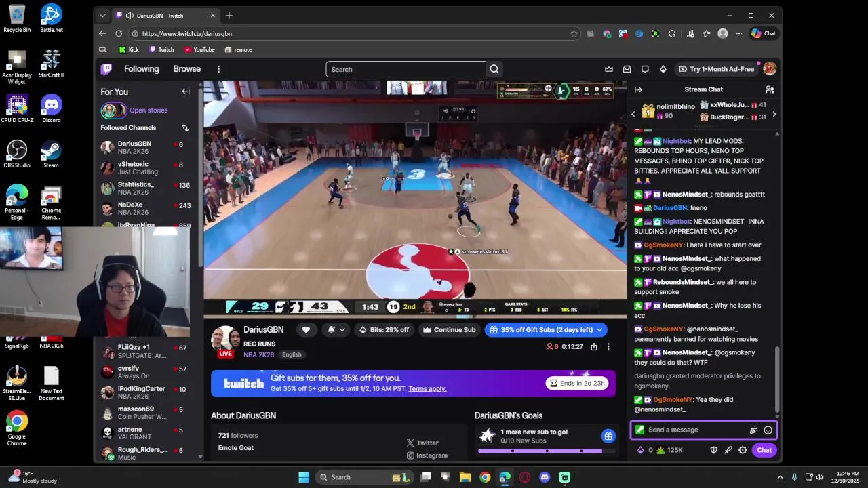
Task: Click the Twitch search field
Action: coord(406,69)
